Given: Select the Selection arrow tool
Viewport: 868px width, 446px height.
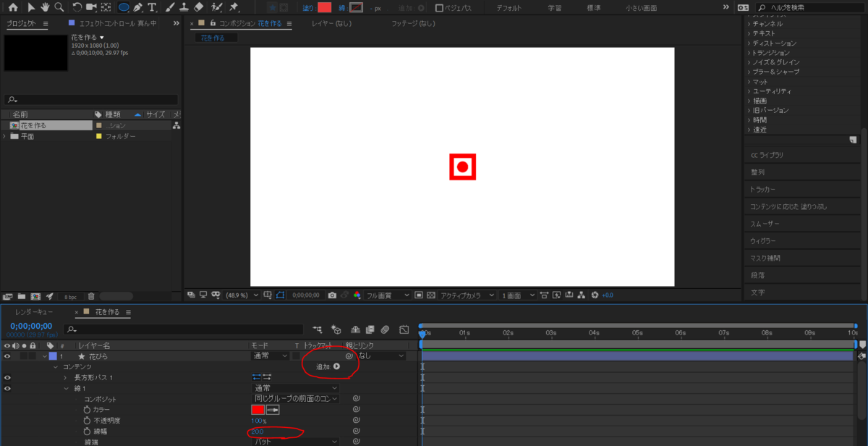Looking at the screenshot, I should tap(31, 7).
